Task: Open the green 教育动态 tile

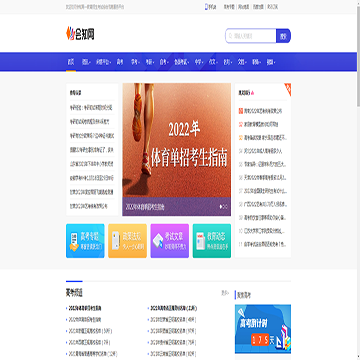Action: point(212,241)
